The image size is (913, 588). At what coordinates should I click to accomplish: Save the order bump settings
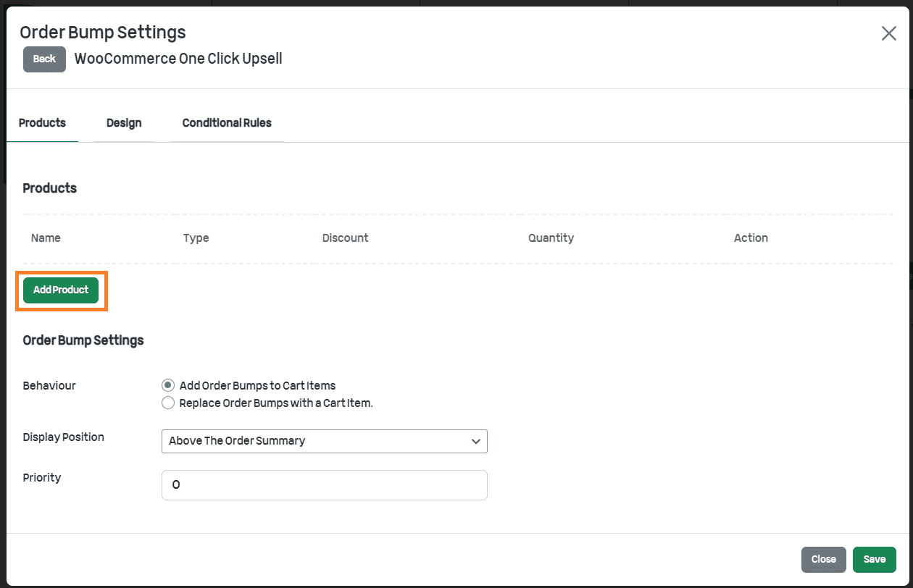coord(874,559)
